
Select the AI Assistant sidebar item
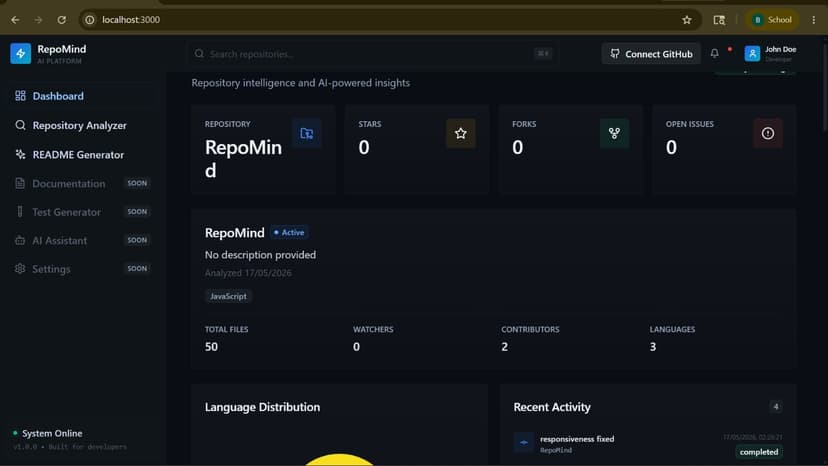coord(82,240)
